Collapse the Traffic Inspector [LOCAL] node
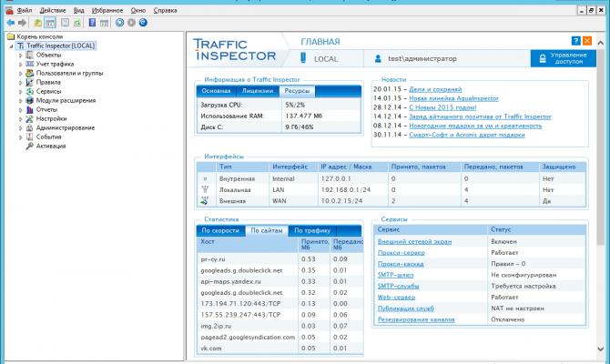Image resolution: width=610 pixels, height=364 pixels. (11, 46)
